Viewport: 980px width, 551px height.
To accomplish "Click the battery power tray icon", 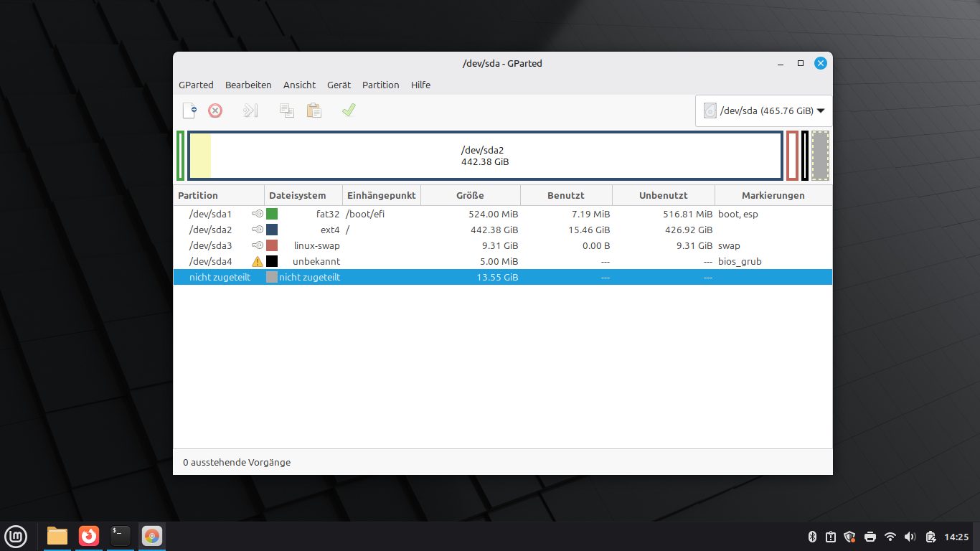I will click(930, 536).
